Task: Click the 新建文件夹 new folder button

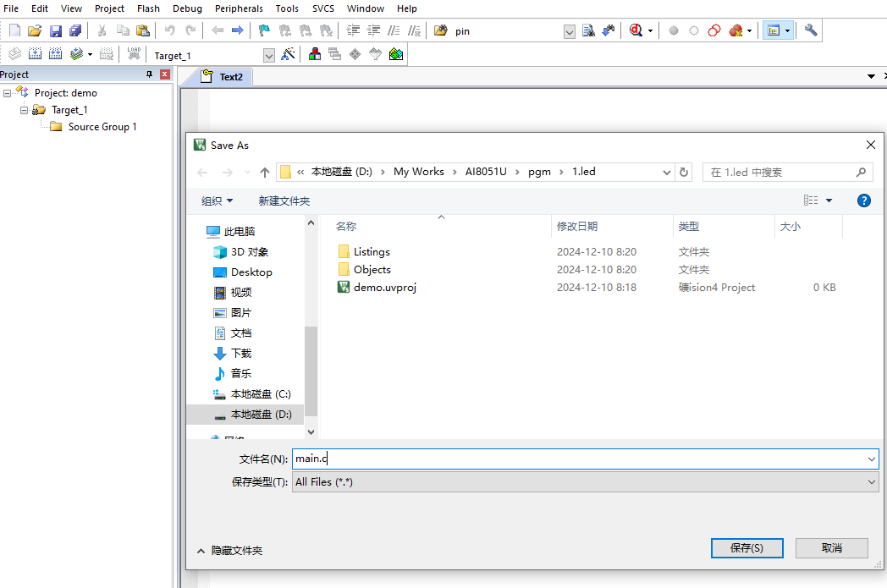Action: tap(284, 201)
